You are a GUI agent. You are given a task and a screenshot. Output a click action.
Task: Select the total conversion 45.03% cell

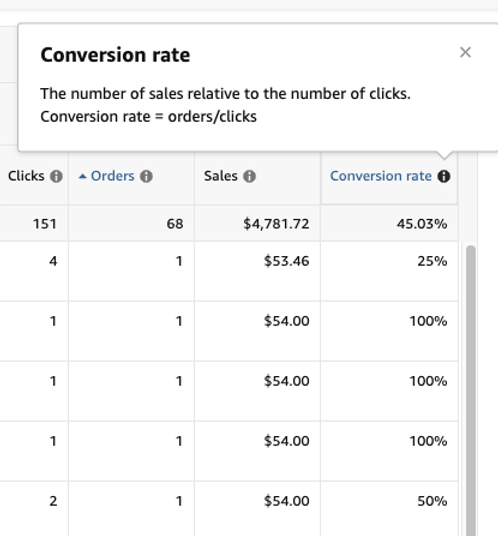(389, 224)
